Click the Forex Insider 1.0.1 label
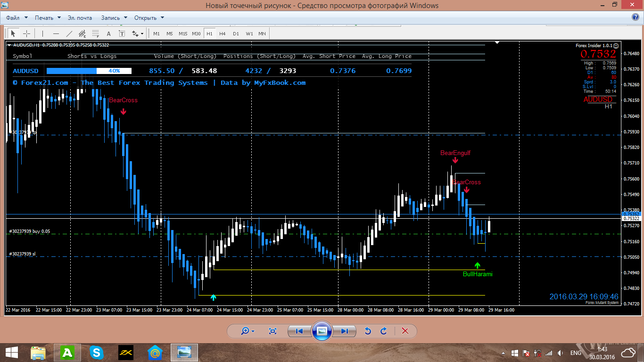The height and width of the screenshot is (362, 644). (594, 46)
